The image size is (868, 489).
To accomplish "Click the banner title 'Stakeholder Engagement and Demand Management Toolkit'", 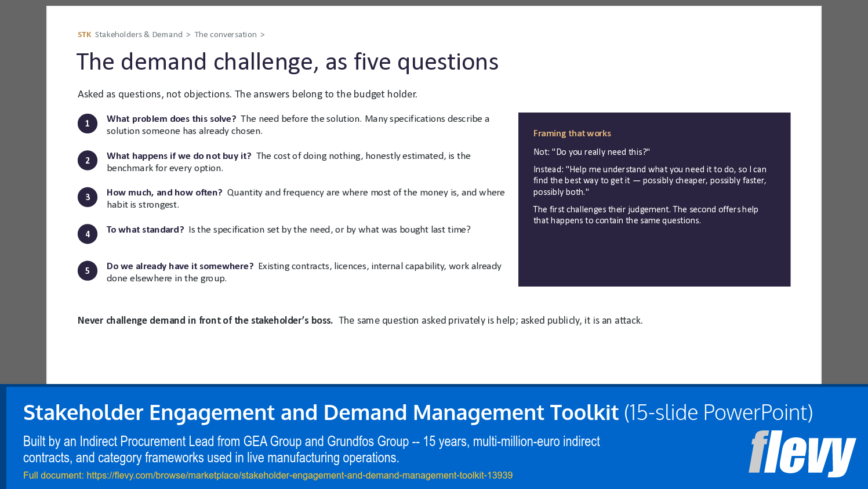I will pos(321,412).
